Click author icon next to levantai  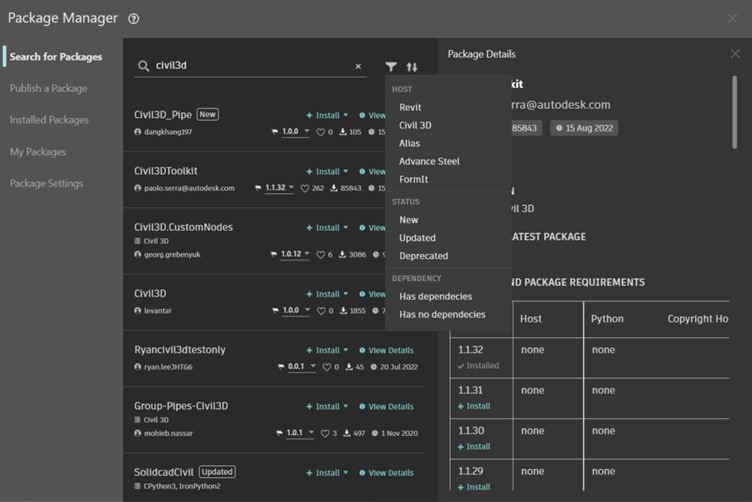click(138, 311)
